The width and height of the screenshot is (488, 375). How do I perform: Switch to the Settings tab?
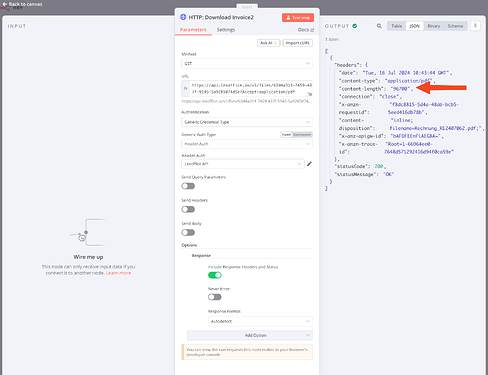click(226, 30)
